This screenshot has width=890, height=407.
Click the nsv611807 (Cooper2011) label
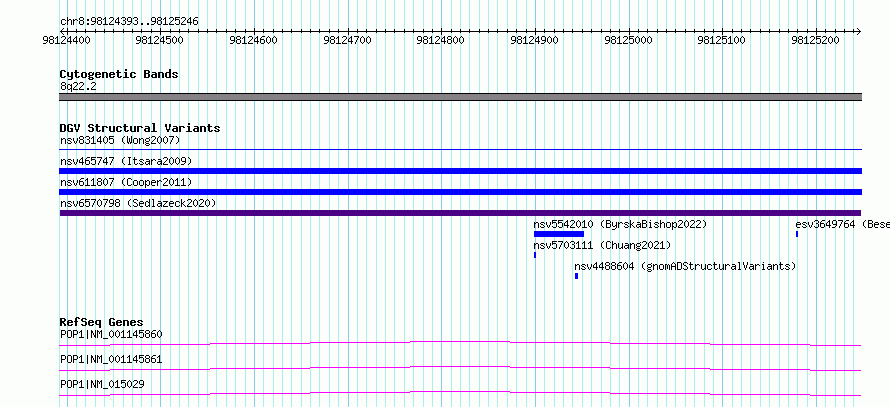126,182
